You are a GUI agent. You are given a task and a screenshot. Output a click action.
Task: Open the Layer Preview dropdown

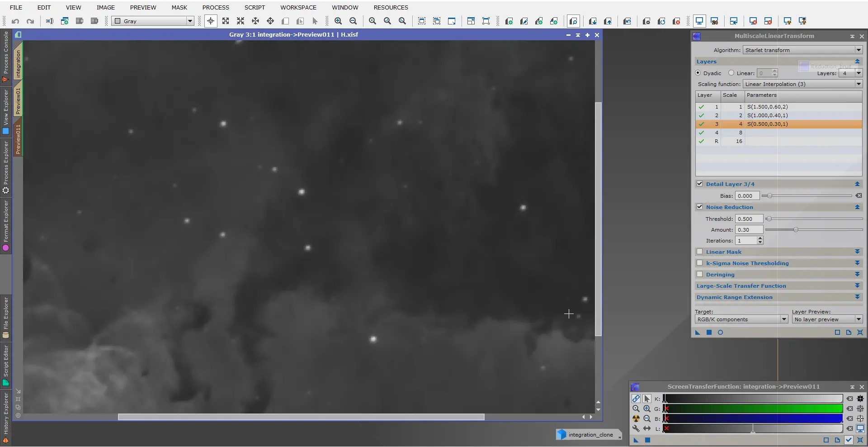tap(827, 319)
